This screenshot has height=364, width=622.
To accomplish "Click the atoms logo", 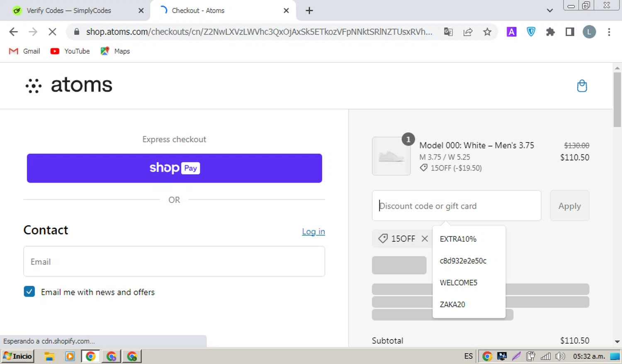I will [69, 85].
